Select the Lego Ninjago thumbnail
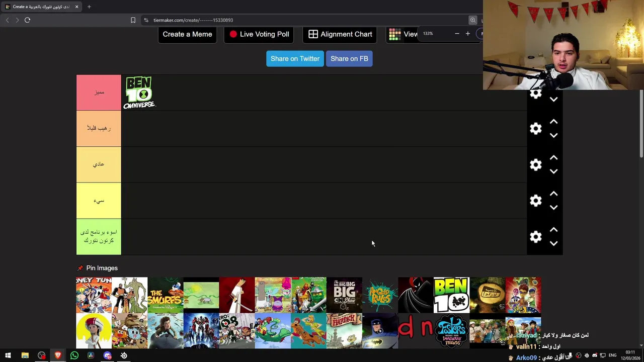 pos(308,295)
